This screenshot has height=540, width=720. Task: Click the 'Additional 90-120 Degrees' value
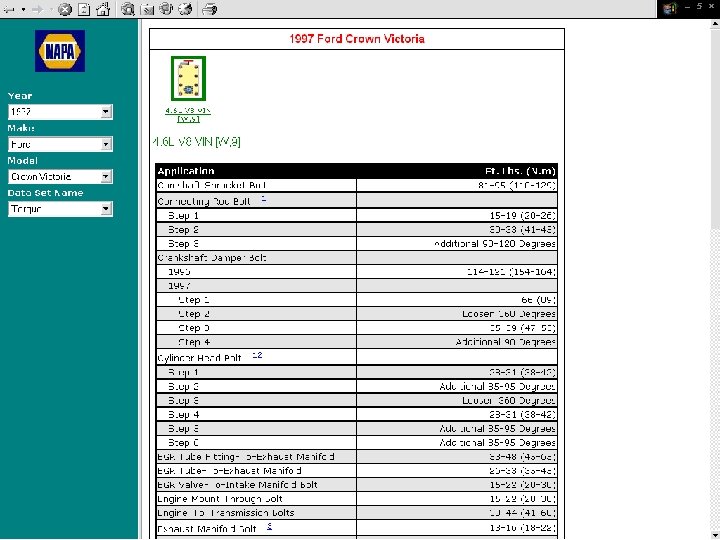[495, 244]
